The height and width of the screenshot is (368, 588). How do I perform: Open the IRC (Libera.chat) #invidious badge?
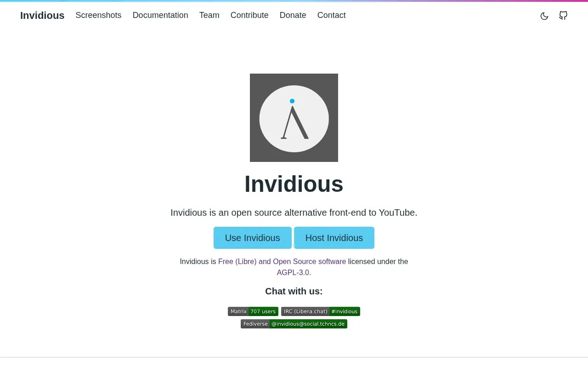point(321,311)
